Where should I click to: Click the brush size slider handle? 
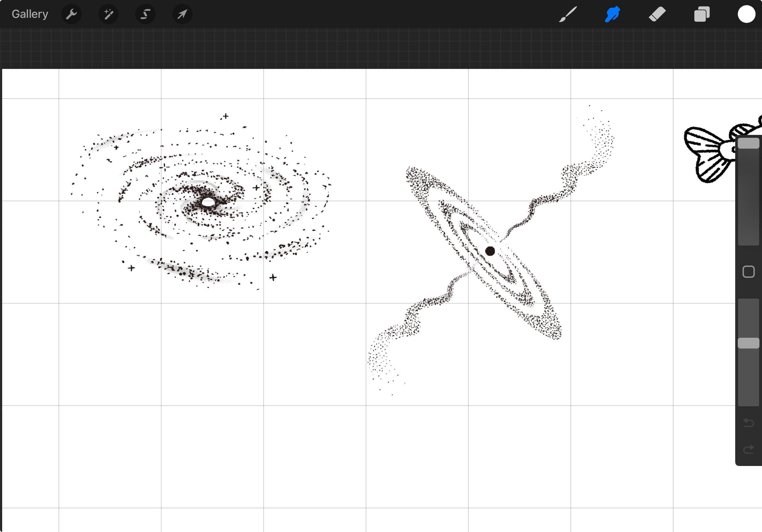tap(748, 143)
